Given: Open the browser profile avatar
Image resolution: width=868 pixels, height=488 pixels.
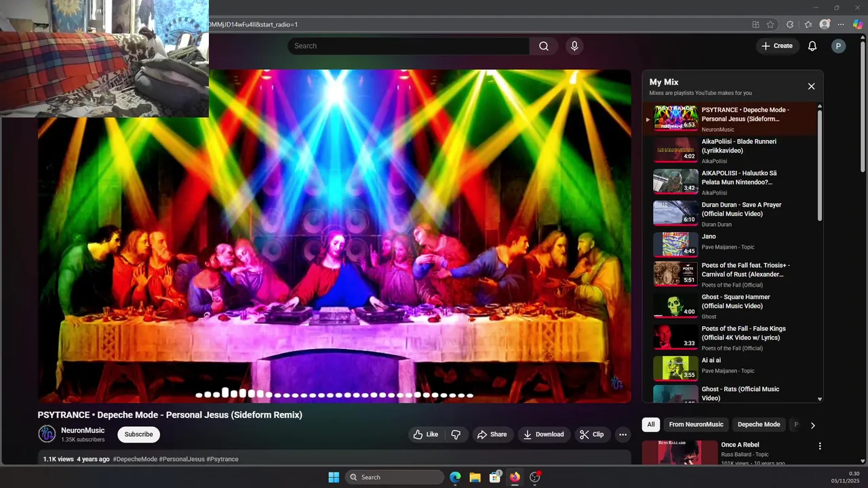Looking at the screenshot, I should click(825, 24).
